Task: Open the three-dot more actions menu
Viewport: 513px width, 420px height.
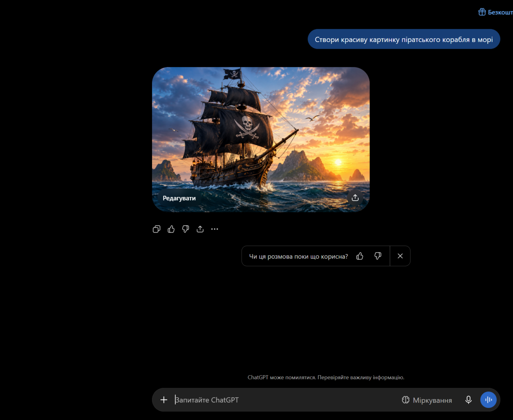Action: click(x=215, y=229)
